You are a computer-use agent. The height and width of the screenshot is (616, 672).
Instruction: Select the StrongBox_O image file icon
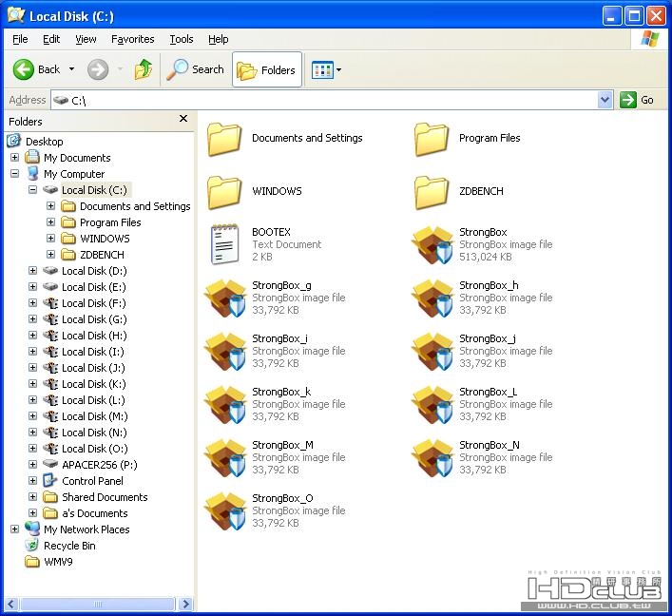(x=225, y=510)
